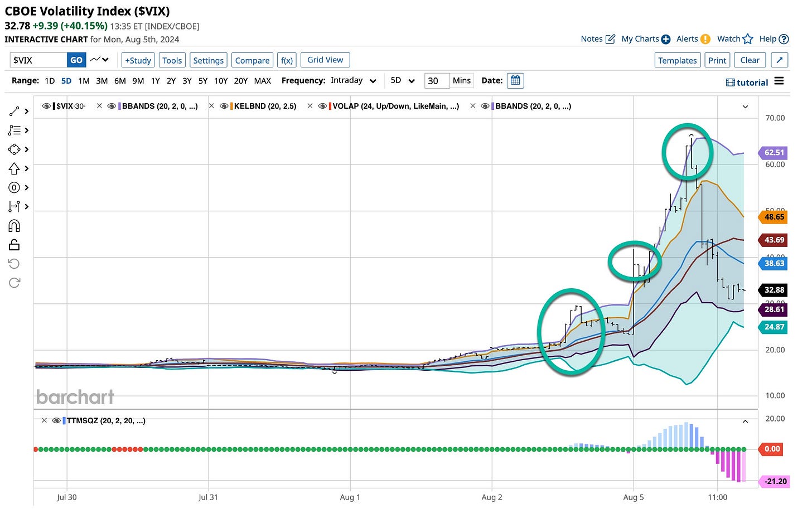
Task: Click the Notes pencil icon
Action: 611,39
